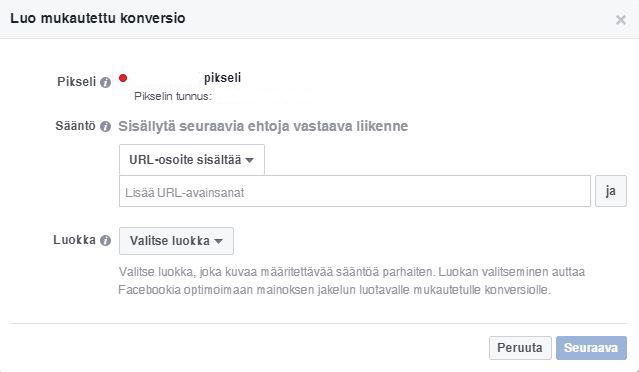This screenshot has width=639, height=372.
Task: Close the Luo mukautettu konversio dialog
Action: pos(621,20)
